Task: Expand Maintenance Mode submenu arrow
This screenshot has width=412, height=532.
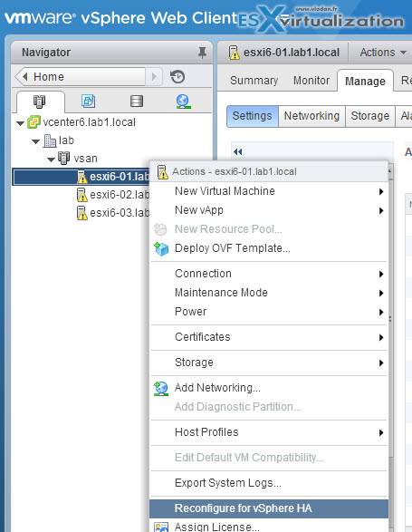Action: 381,293
